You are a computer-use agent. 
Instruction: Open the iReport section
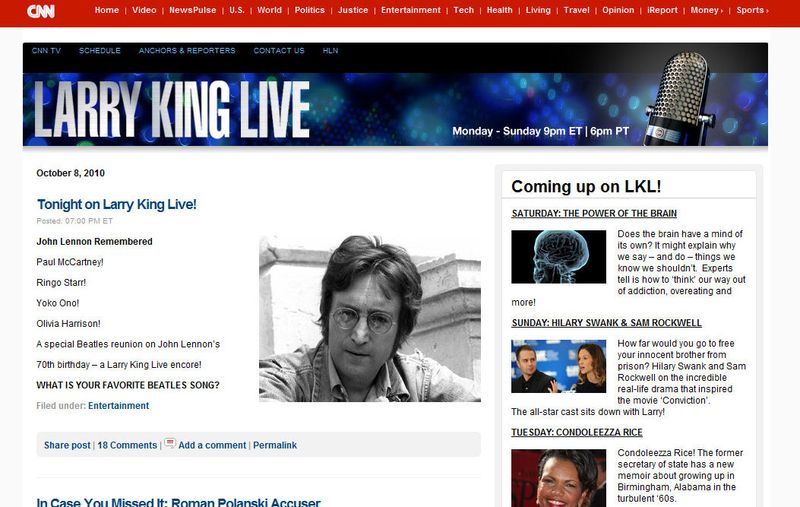(662, 10)
